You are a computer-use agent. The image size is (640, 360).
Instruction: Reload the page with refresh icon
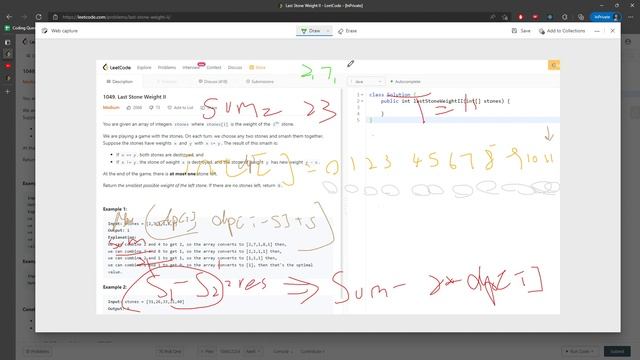click(x=39, y=17)
